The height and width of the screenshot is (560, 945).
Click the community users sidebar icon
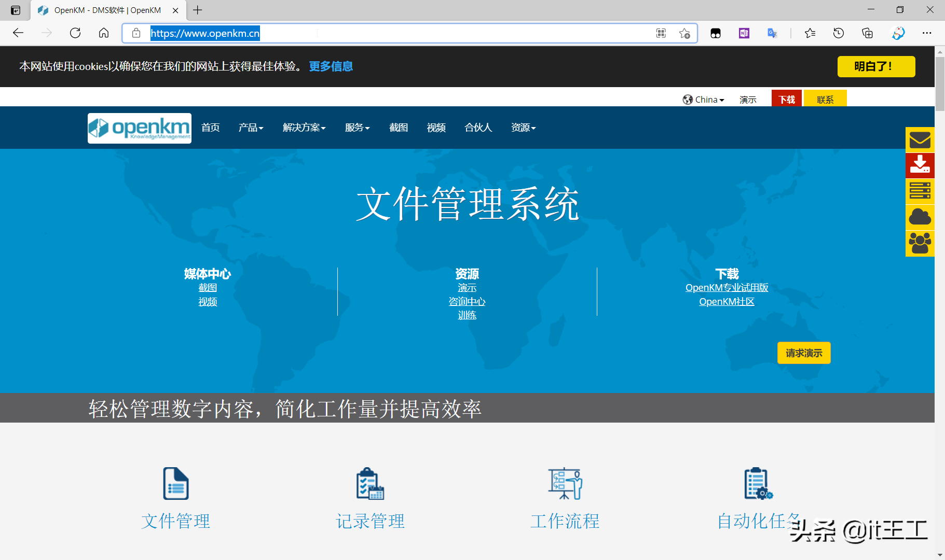pos(920,243)
